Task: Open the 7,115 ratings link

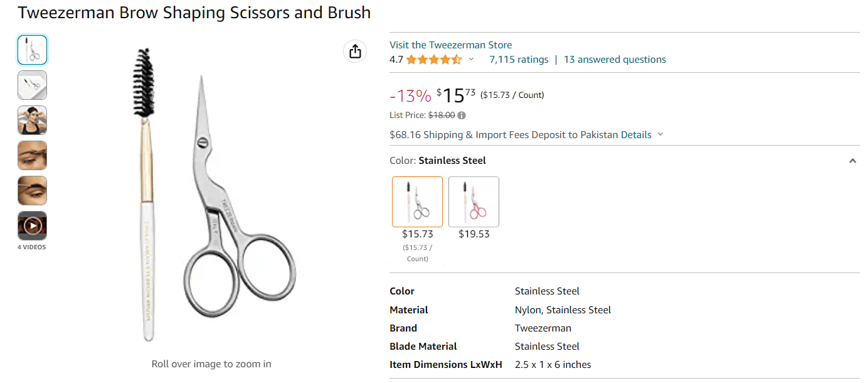Action: [519, 60]
